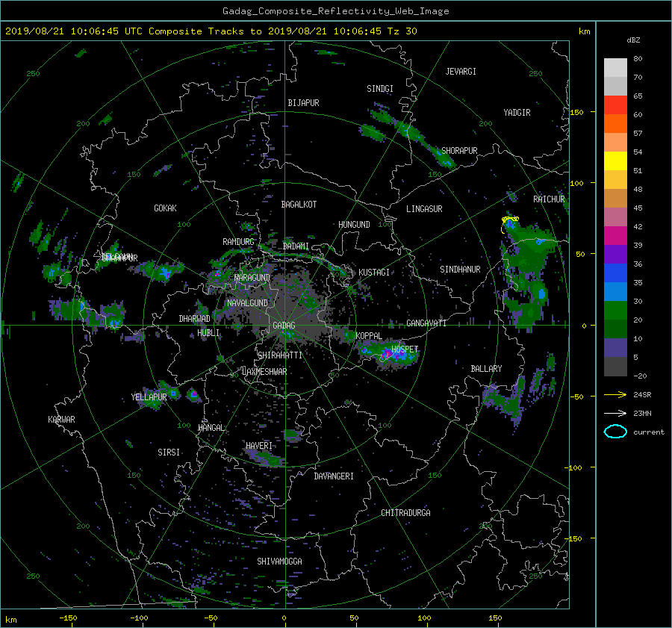Click the Gadag_Composite_Reflectivity_Web_Image title
This screenshot has height=628, width=672.
335,11
